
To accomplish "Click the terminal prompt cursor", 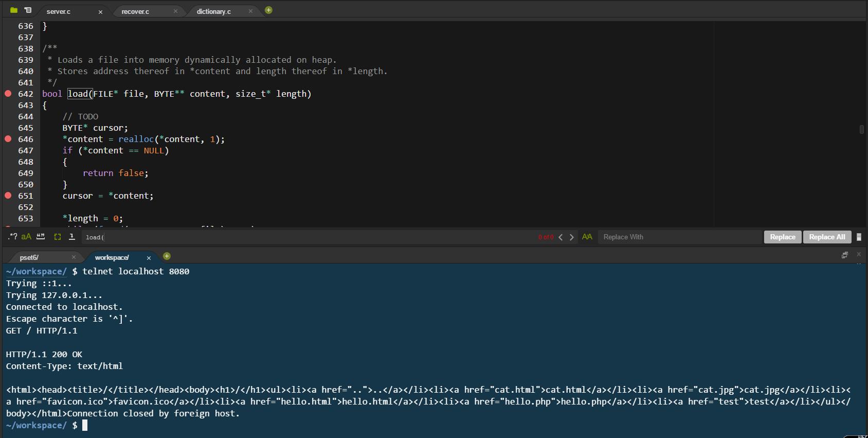I will pos(85,425).
